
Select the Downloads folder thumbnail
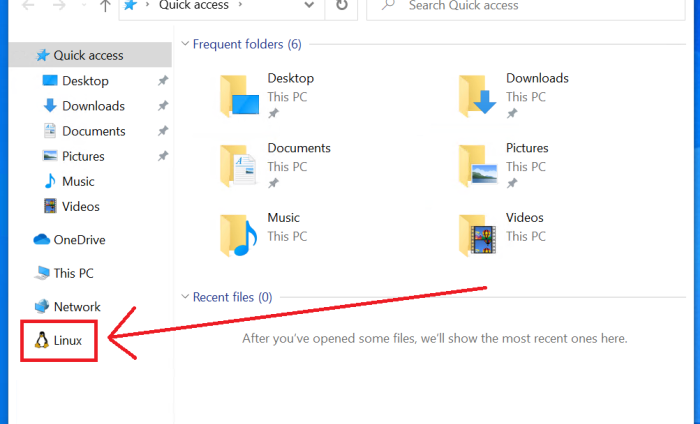[x=477, y=96]
